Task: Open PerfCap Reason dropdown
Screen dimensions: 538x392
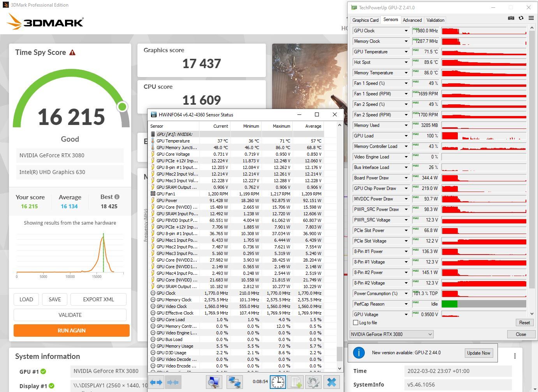Action: (406, 304)
